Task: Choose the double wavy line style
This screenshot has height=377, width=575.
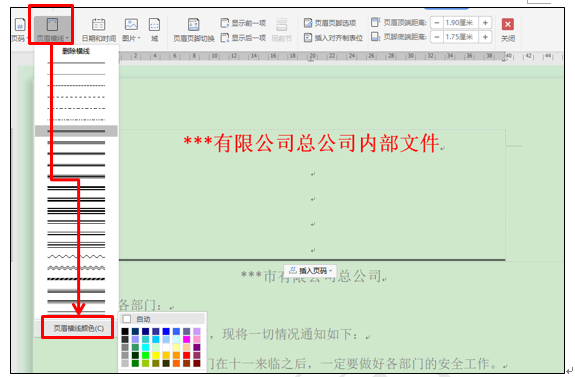Action: (x=76, y=268)
